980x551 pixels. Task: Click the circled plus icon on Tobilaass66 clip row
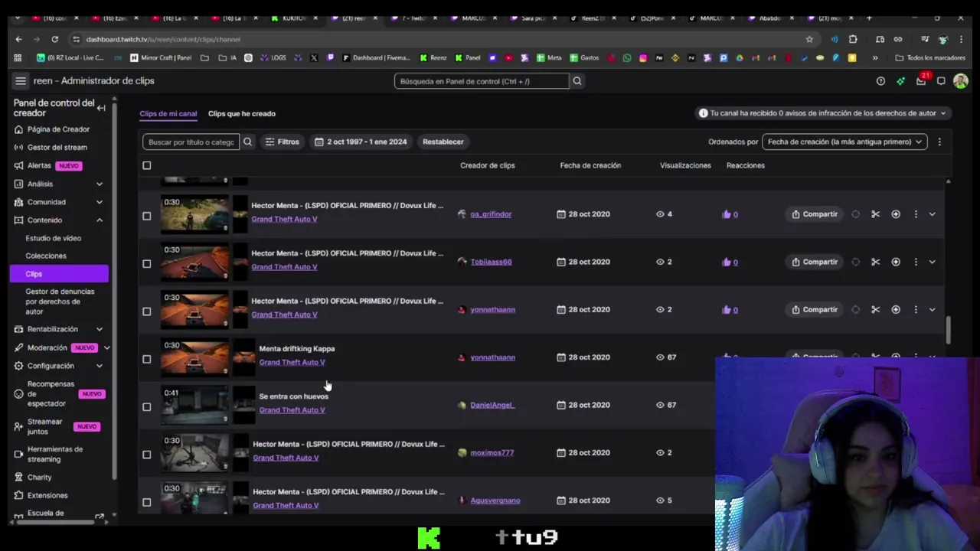coord(896,262)
